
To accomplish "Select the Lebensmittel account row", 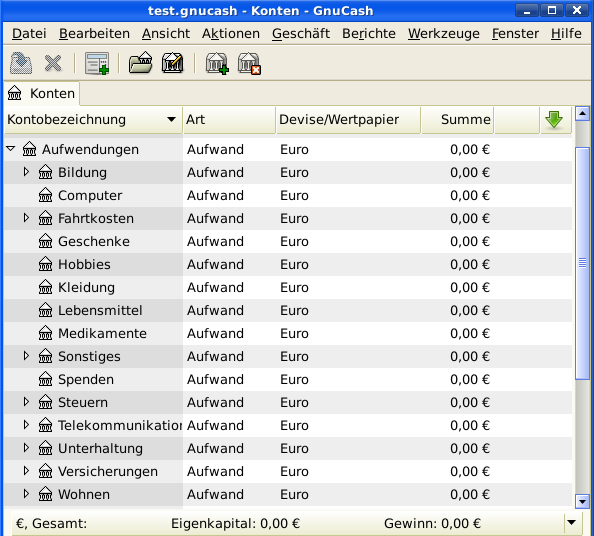I will [288, 310].
